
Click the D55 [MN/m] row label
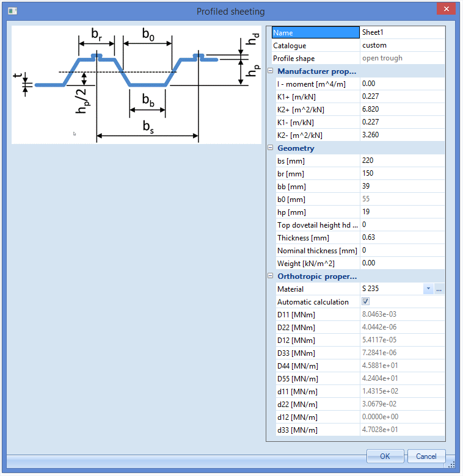coord(318,378)
